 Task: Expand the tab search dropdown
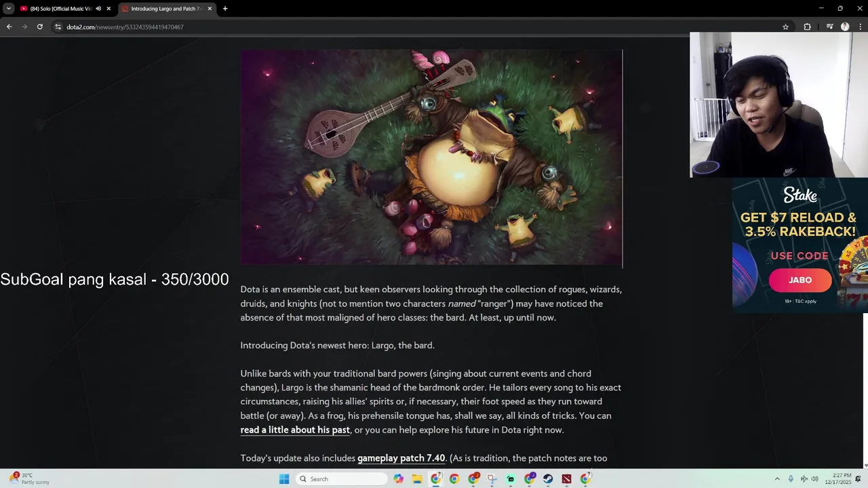tap(8, 9)
